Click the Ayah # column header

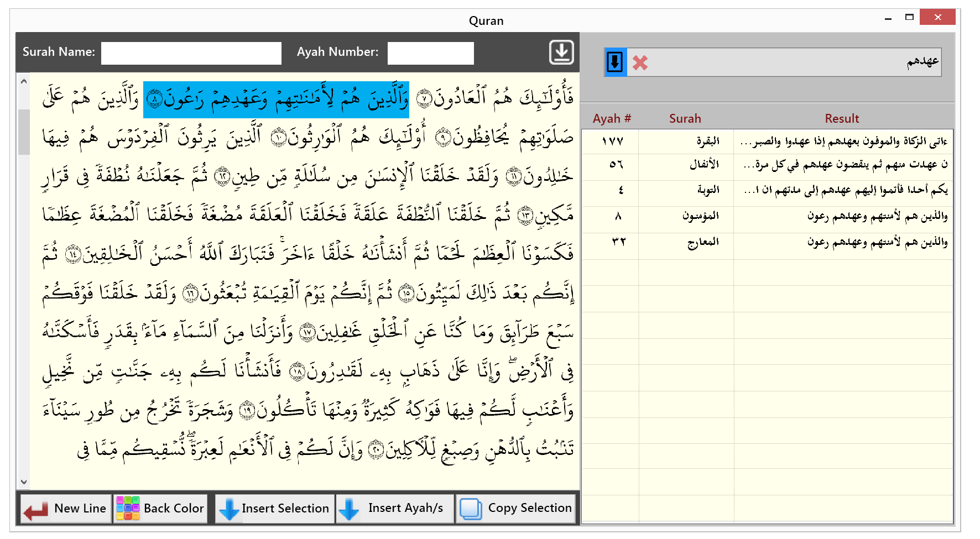point(612,118)
